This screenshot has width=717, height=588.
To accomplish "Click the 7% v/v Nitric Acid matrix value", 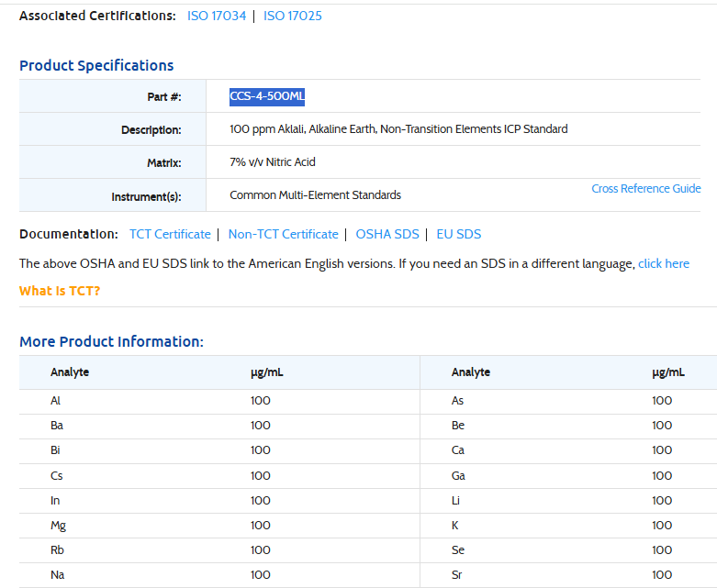I will [272, 162].
